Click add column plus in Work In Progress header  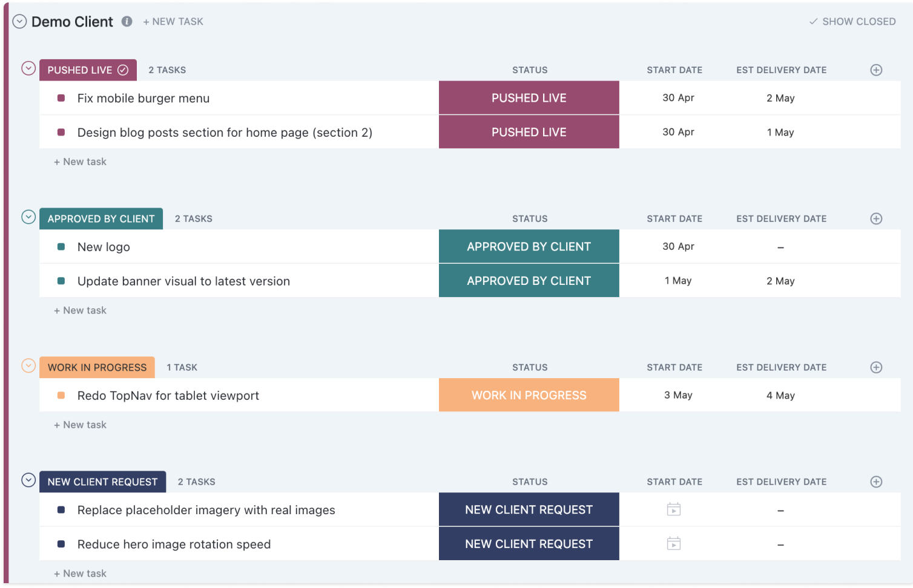point(876,368)
